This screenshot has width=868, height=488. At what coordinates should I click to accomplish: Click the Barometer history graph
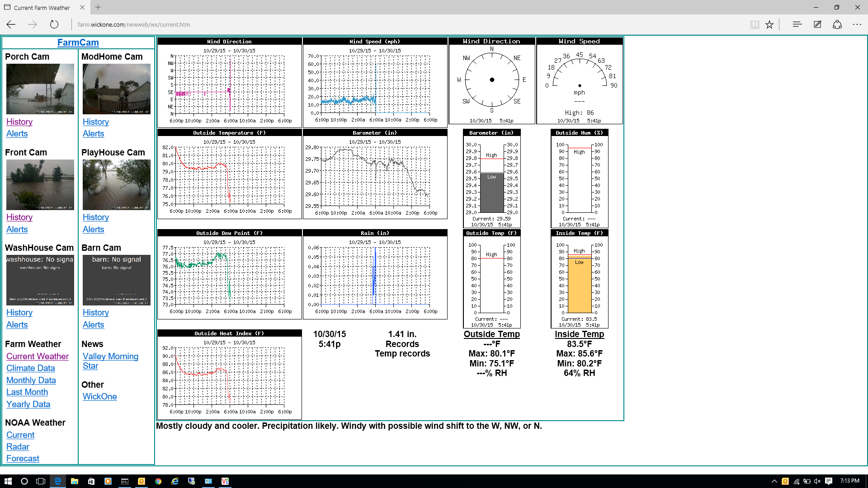[x=375, y=174]
